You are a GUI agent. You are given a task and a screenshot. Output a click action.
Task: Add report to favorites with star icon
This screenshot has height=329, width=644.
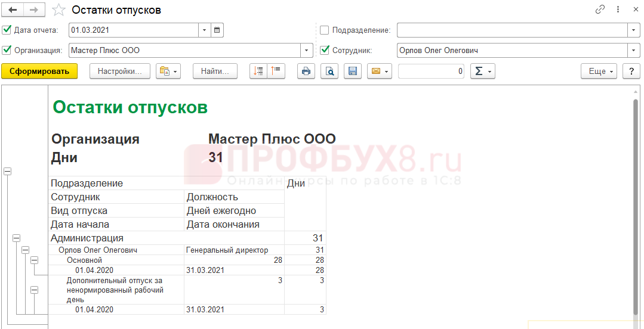coord(58,10)
